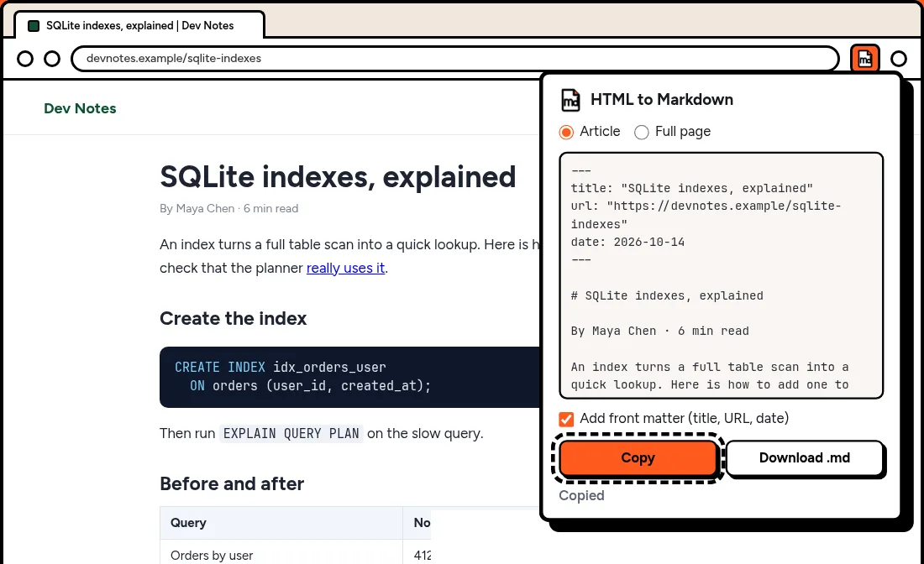Click inside the Markdown preview text area

pos(721,275)
